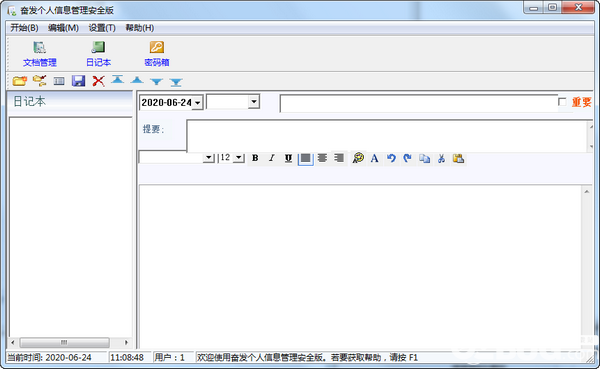Click the folder tree edit icon

pyautogui.click(x=39, y=81)
